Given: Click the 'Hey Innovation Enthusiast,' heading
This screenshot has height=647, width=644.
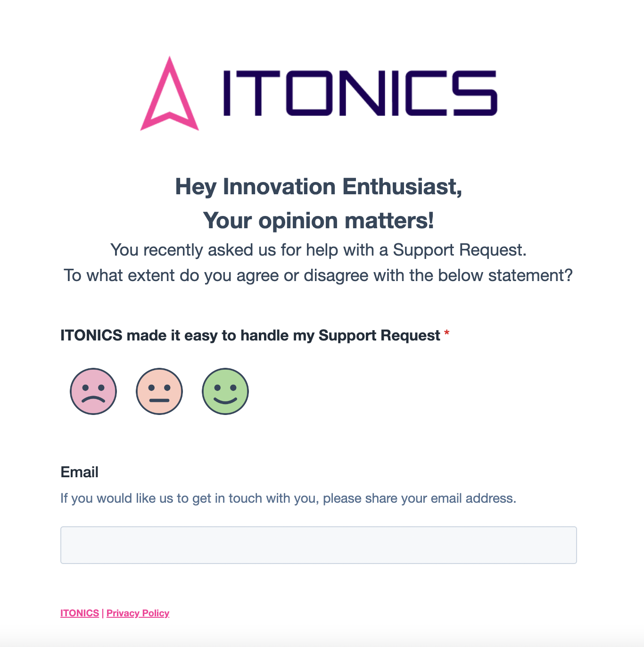Looking at the screenshot, I should coord(319,187).
